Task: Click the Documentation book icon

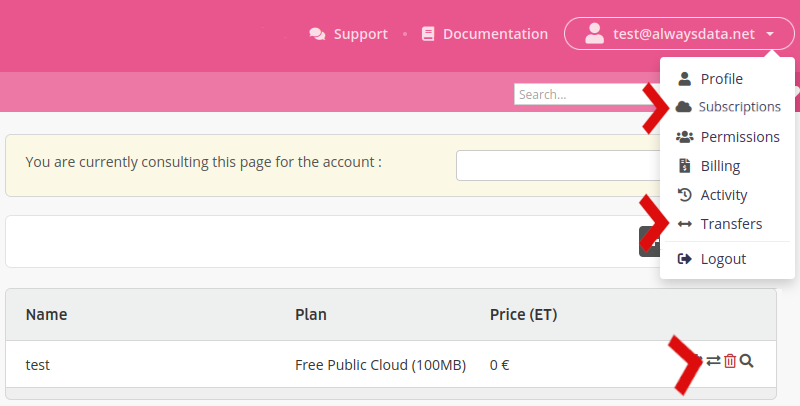Action: pos(429,34)
